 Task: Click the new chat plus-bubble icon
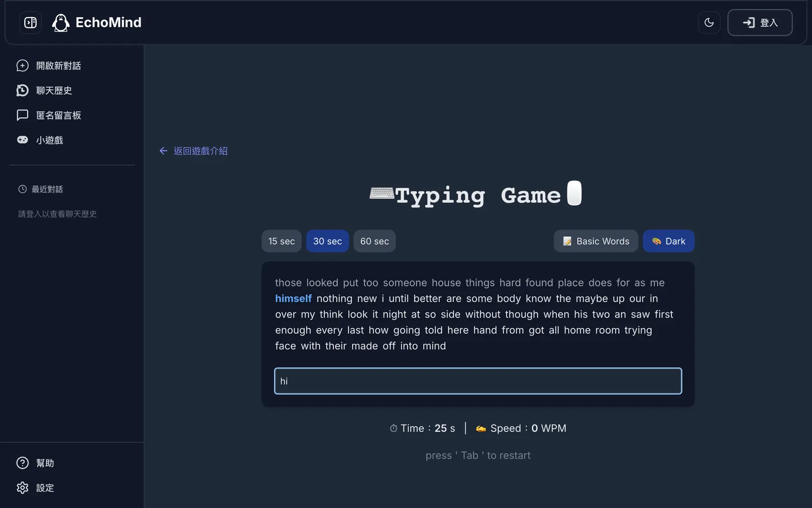coord(22,66)
